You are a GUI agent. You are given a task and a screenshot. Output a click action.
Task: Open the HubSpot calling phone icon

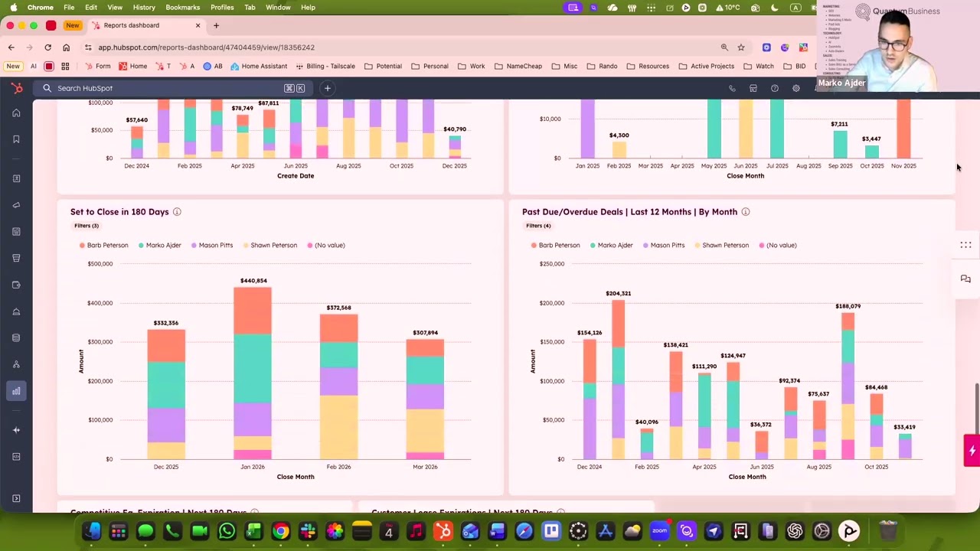point(732,89)
